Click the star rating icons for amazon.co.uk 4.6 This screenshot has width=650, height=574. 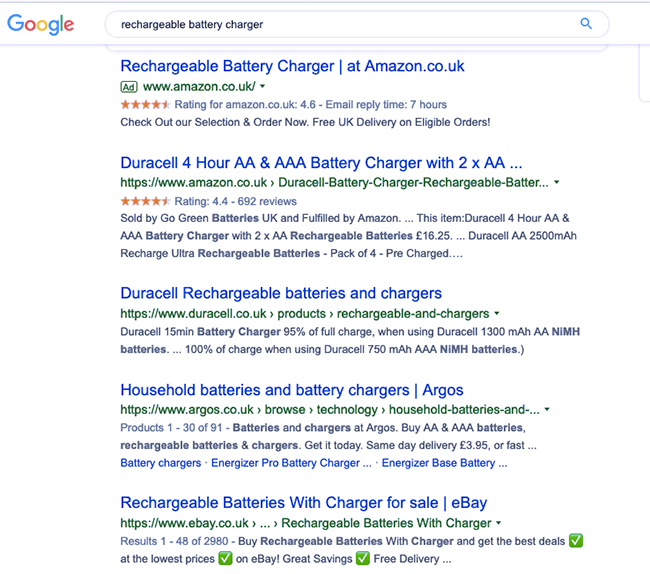[x=146, y=104]
